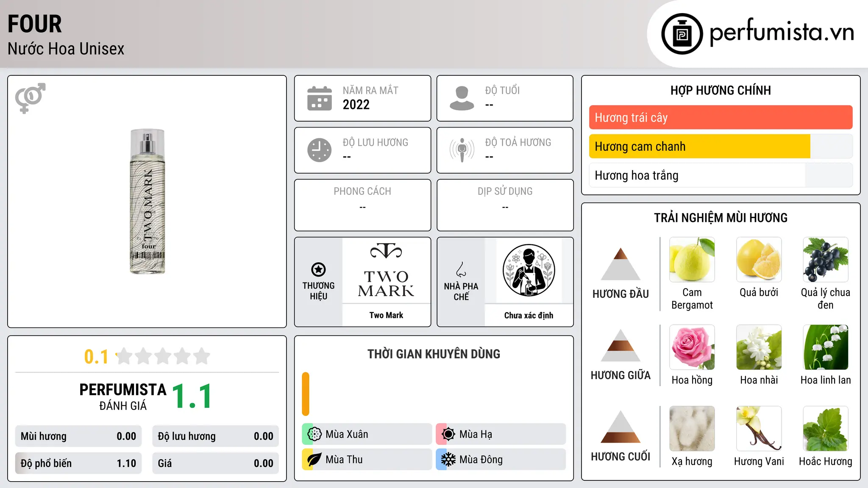The height and width of the screenshot is (488, 868).
Task: Click the Chưa xác định perfumer label
Action: pos(529,315)
